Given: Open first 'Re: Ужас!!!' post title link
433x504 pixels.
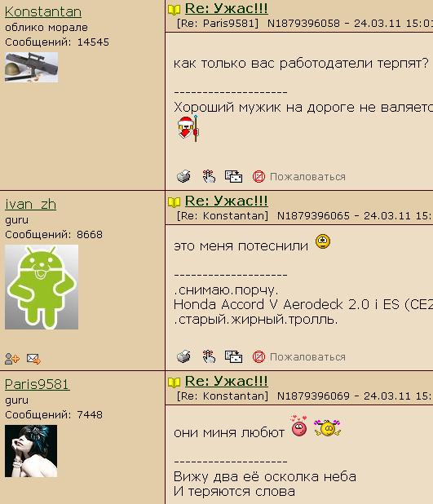Looking at the screenshot, I should tap(227, 8).
